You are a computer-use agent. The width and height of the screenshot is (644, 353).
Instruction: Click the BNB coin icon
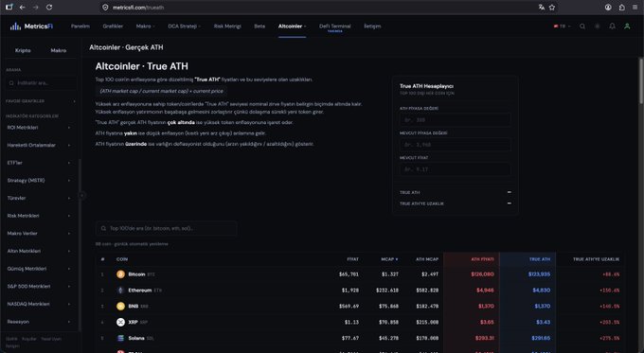point(120,307)
